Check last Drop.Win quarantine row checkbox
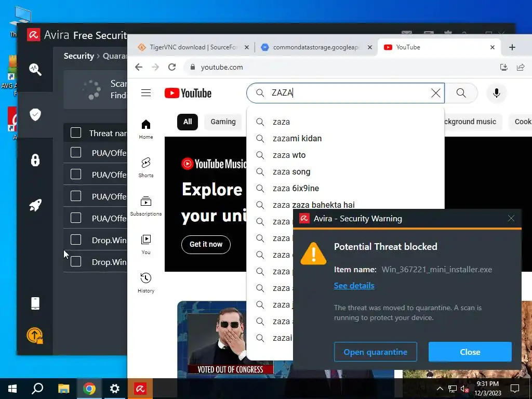This screenshot has height=399, width=532. [76, 262]
